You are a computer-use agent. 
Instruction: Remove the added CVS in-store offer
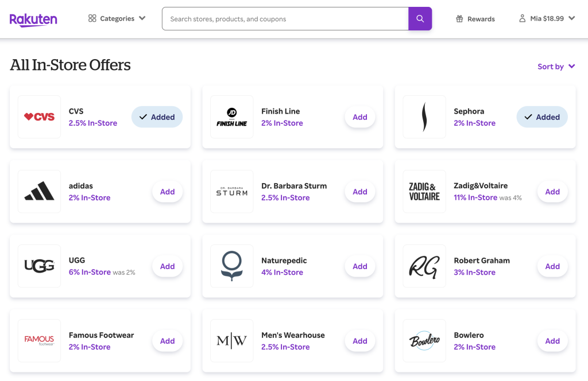[157, 117]
